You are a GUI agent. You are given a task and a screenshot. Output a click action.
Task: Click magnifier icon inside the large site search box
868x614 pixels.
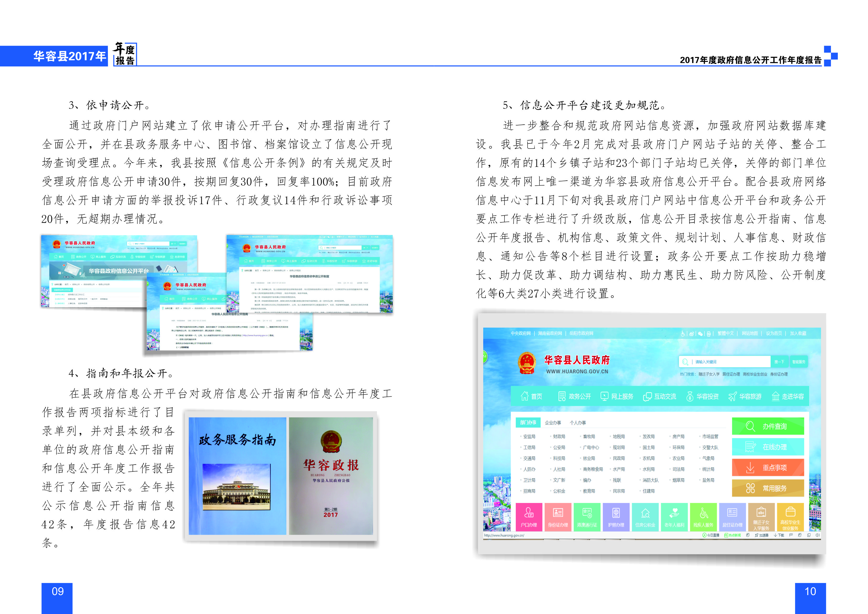pyautogui.click(x=685, y=362)
